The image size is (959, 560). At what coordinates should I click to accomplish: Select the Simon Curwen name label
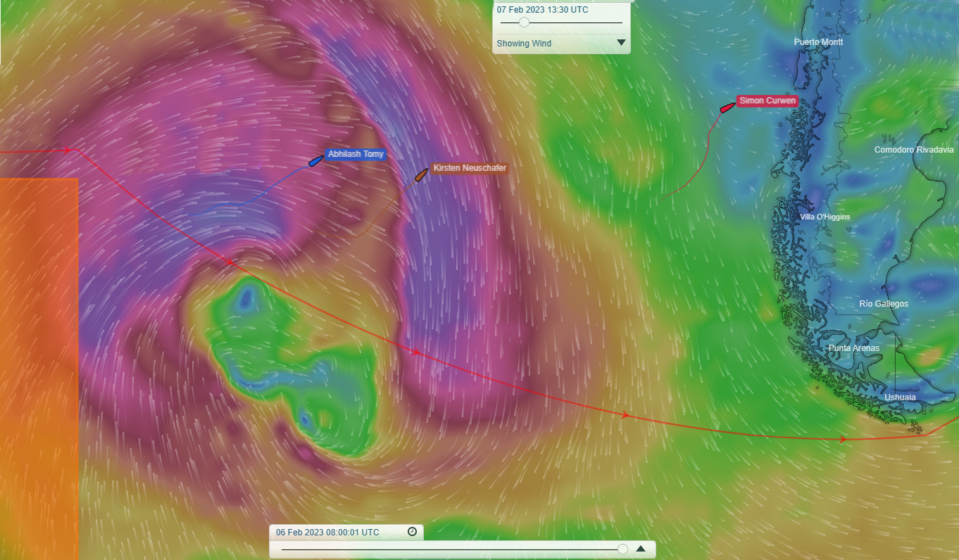click(x=767, y=101)
